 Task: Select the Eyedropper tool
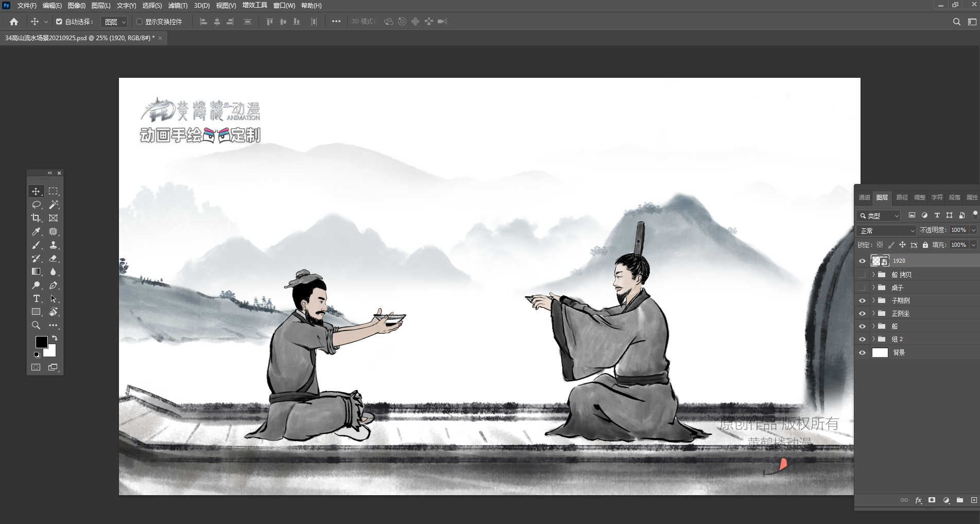point(36,231)
